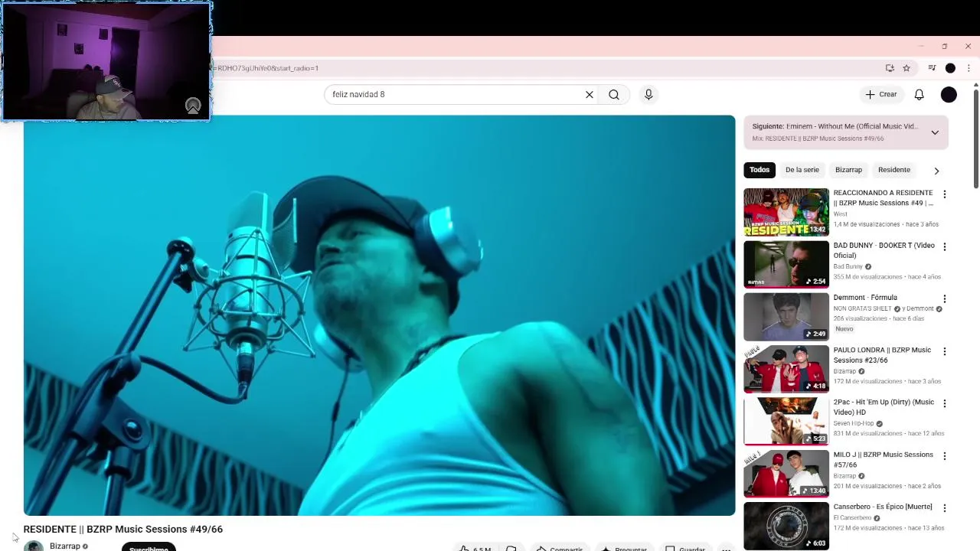
Task: Open REACCIONANDO A RESIDENTE thumbnail
Action: (786, 212)
